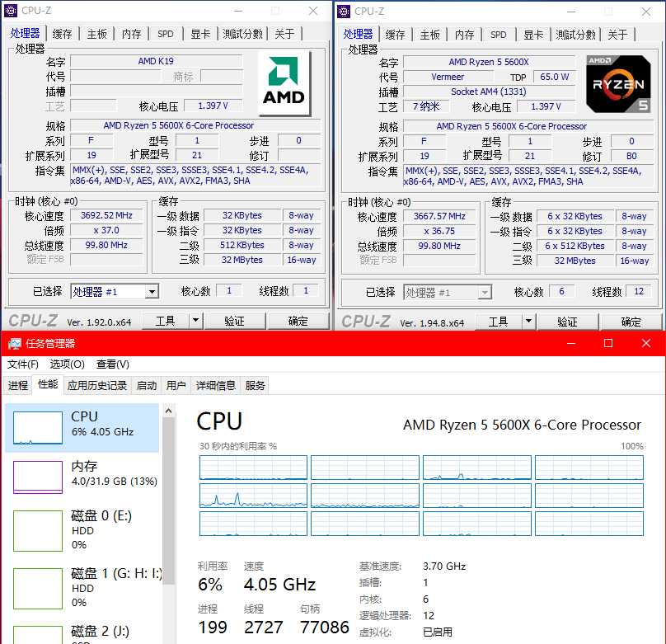The width and height of the screenshot is (666, 644).
Task: Click the CPU-Z app icon in the left window title bar
Action: coord(11,11)
